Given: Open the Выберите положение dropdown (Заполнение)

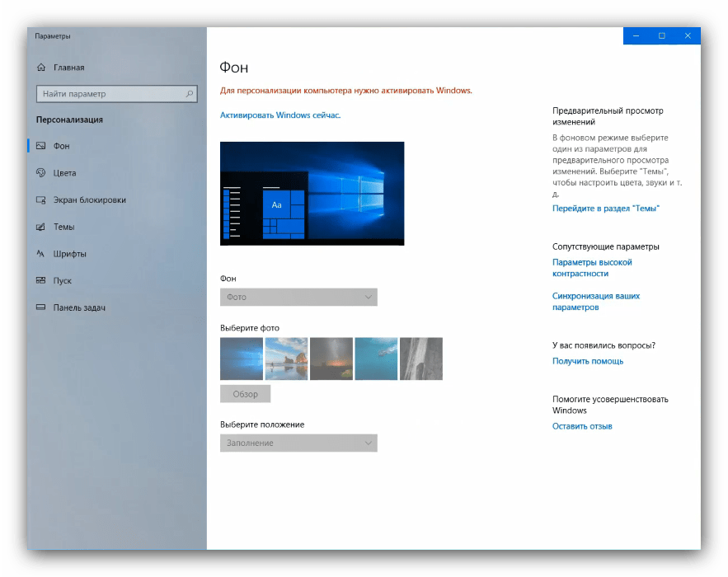Looking at the screenshot, I should point(298,443).
